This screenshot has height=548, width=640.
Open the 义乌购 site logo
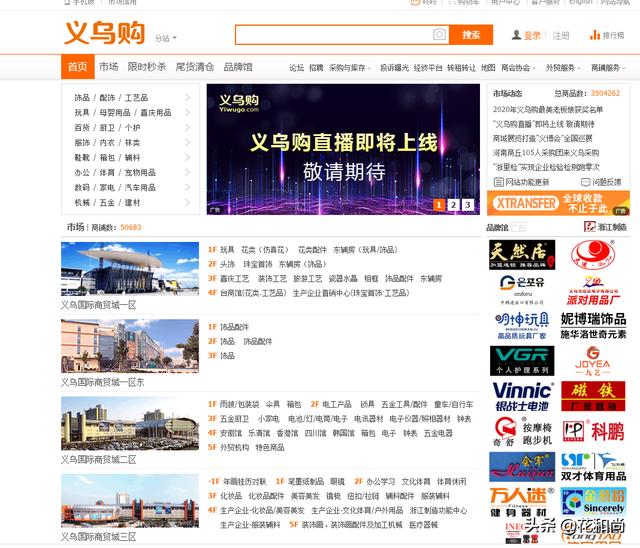coord(104,33)
